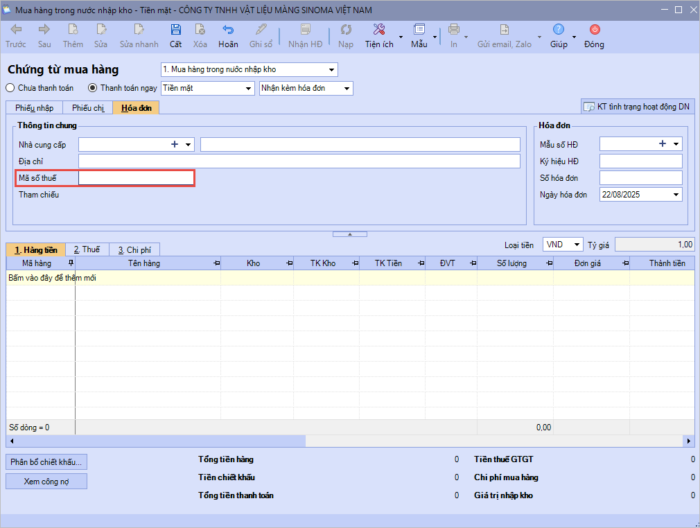Image resolution: width=700 pixels, height=528 pixels.
Task: Open the Tiền mặt payment method dropdown
Action: click(248, 88)
